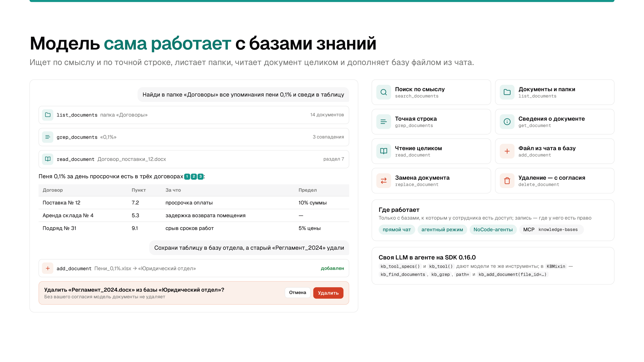This screenshot has height=362, width=644.
Task: Open citation badge 1 after договорах
Action: [x=187, y=177]
